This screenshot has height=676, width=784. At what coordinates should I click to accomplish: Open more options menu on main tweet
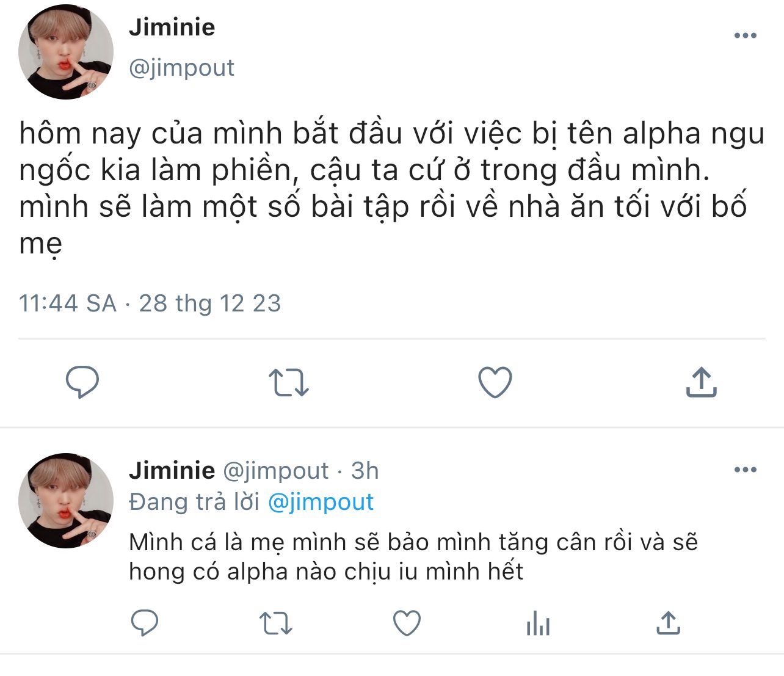pos(745,35)
